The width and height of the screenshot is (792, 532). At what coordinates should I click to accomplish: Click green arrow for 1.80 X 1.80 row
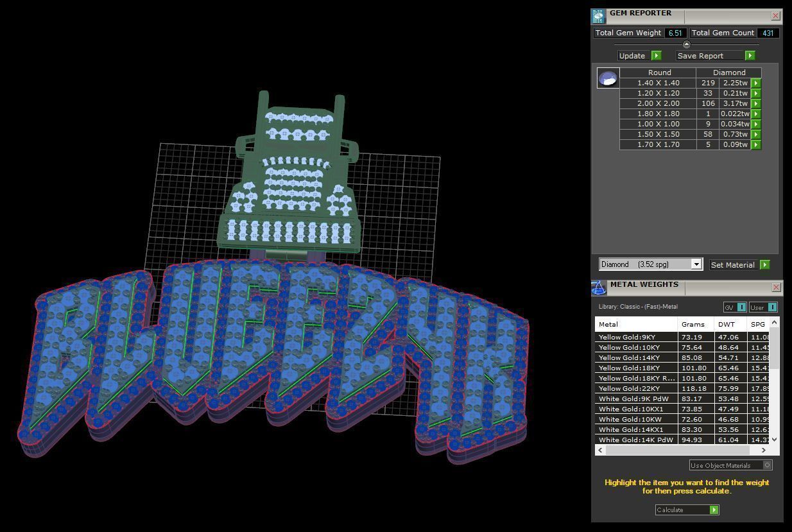point(756,114)
